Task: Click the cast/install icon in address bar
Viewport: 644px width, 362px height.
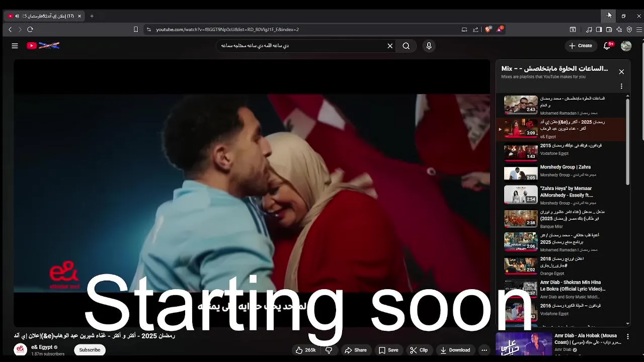Action: pyautogui.click(x=464, y=30)
